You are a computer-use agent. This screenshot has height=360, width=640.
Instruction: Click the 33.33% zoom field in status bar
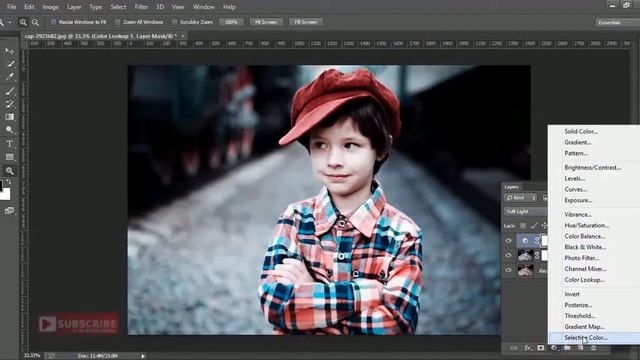pyautogui.click(x=32, y=356)
